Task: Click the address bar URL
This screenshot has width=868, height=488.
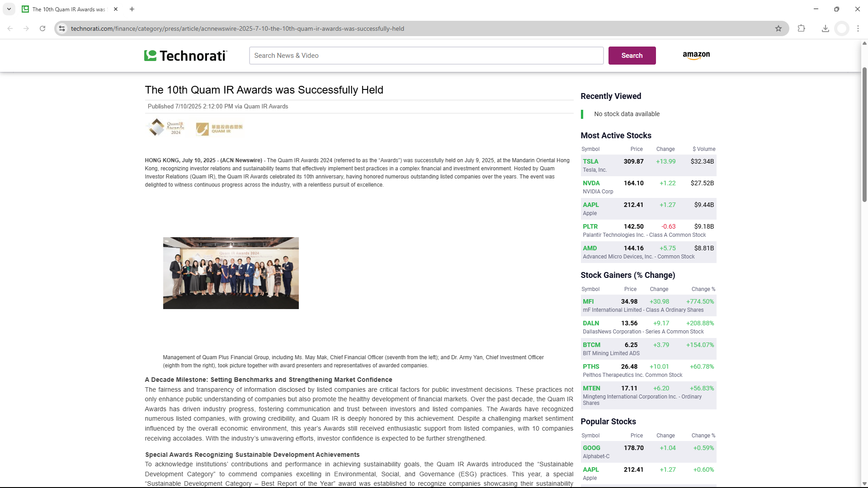Action: (237, 28)
